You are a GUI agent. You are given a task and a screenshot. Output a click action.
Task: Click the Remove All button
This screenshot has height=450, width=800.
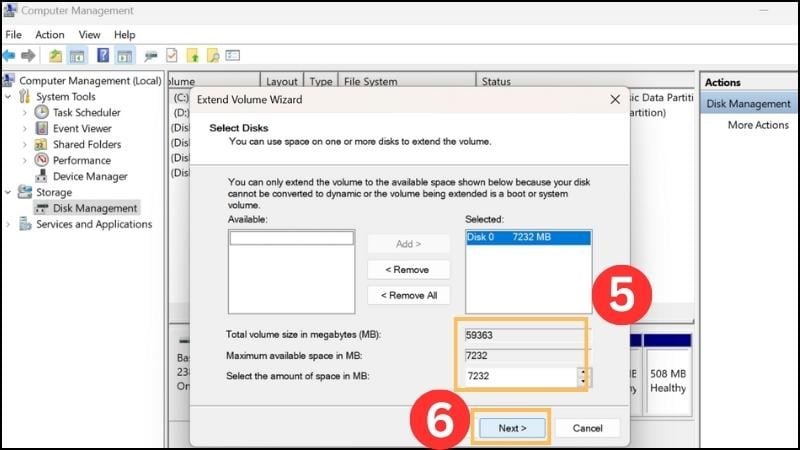click(x=409, y=295)
